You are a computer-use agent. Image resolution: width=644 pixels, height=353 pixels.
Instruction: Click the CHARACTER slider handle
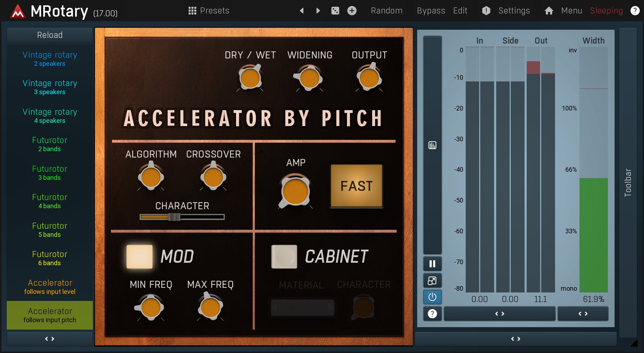tap(174, 217)
